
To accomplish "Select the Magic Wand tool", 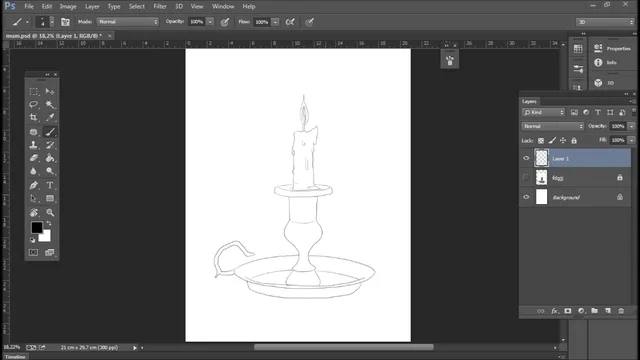I will pyautogui.click(x=50, y=104).
